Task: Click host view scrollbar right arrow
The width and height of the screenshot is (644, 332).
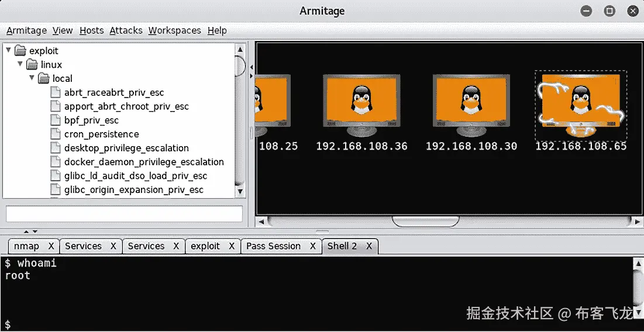Action: point(636,222)
